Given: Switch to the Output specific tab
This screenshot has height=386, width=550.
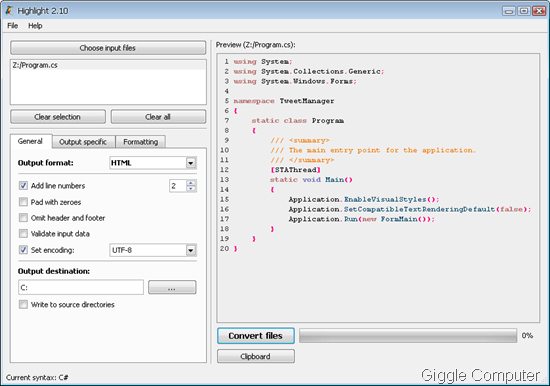Looking at the screenshot, I should pos(83,142).
